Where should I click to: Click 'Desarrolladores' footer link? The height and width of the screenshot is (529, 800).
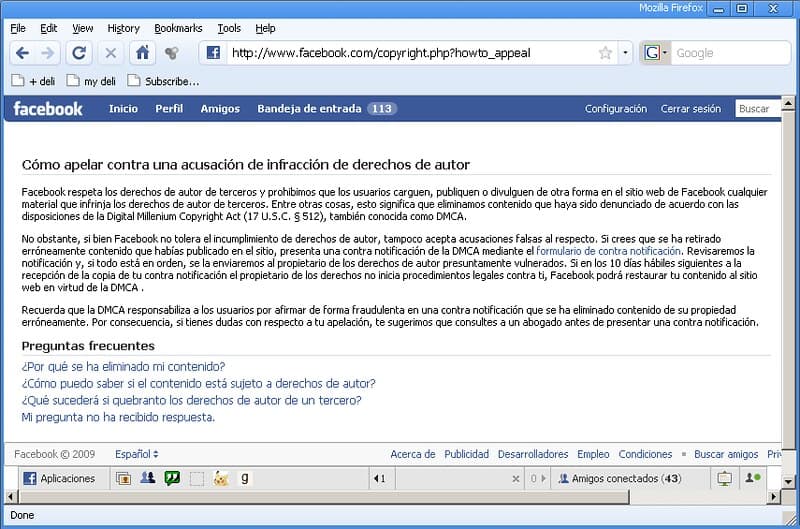coord(533,454)
